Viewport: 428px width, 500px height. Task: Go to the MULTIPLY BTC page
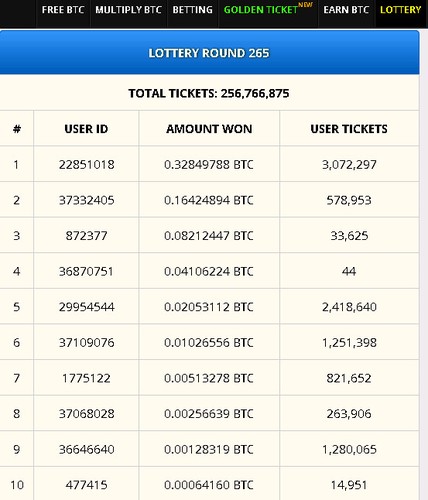point(128,10)
